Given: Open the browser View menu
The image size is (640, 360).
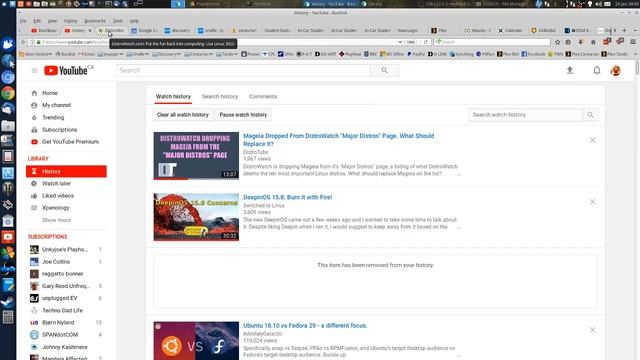Looking at the screenshot, I should tap(52, 21).
